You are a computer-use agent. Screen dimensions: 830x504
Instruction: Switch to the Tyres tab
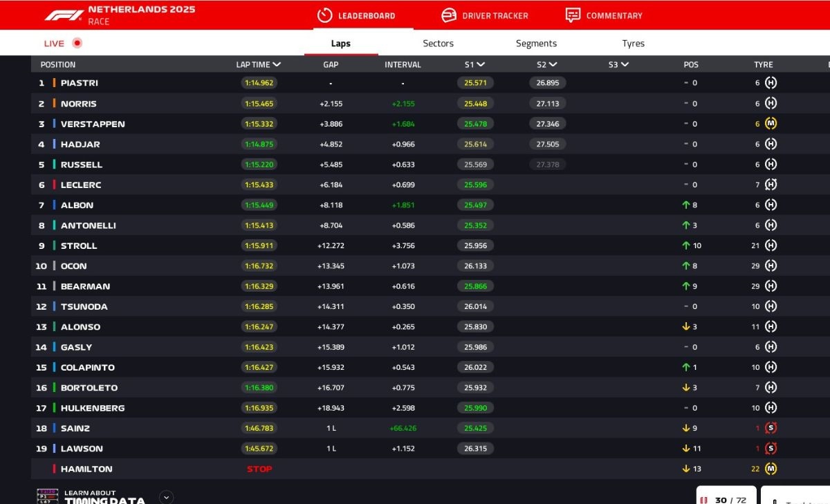633,44
